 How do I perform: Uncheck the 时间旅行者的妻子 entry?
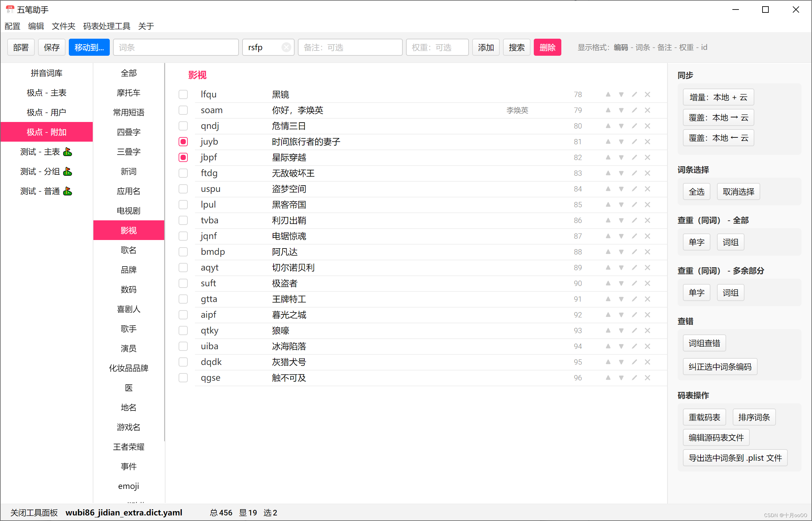coord(183,141)
